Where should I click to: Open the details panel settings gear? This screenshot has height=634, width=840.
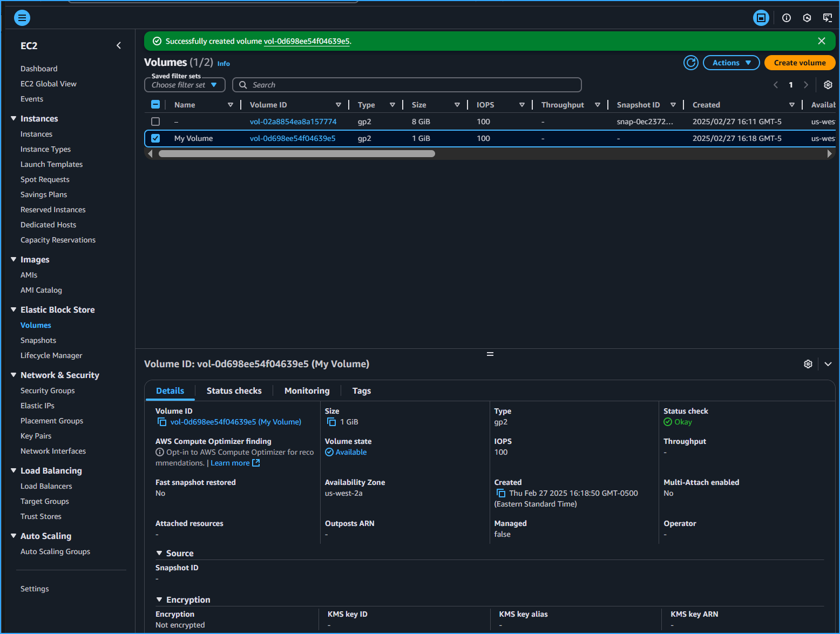[808, 364]
